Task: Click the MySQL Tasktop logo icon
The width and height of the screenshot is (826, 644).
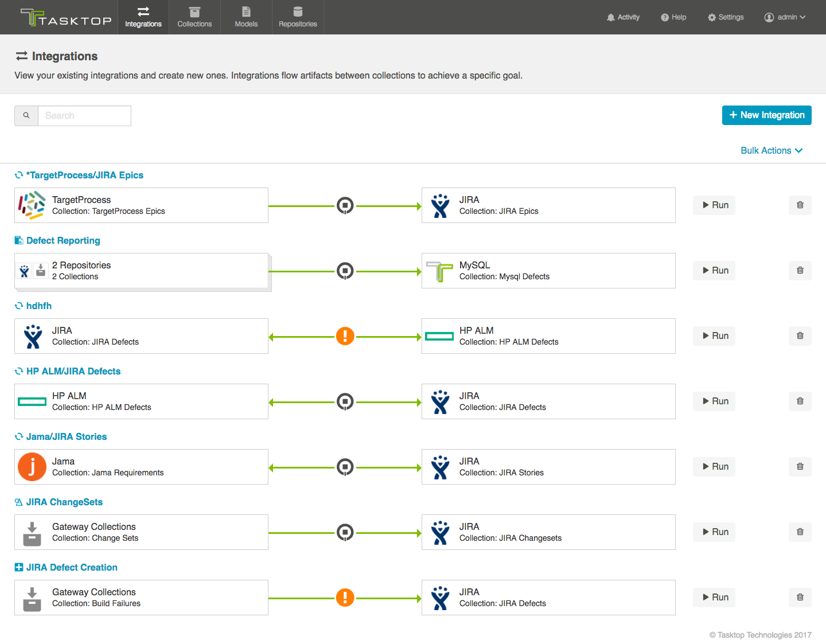Action: pyautogui.click(x=439, y=271)
